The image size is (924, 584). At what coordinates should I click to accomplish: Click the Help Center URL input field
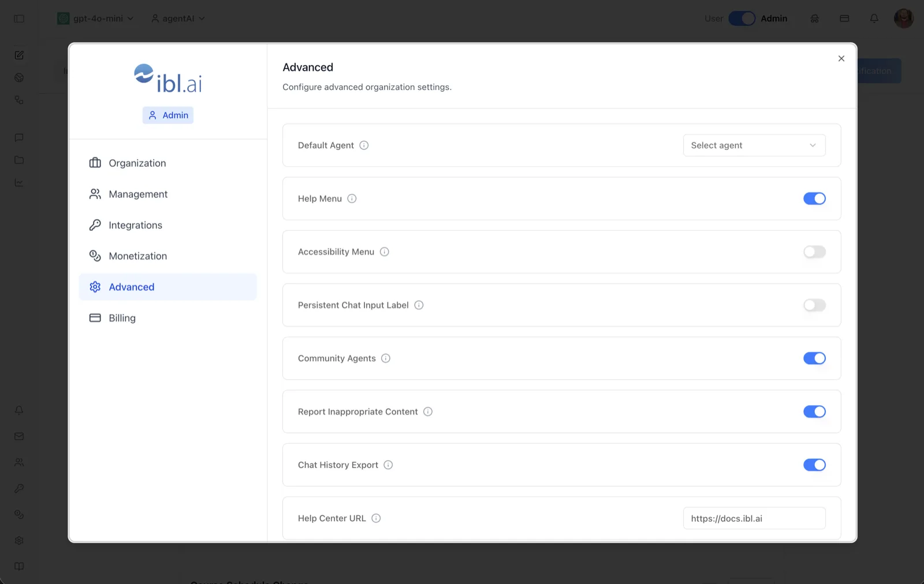(754, 518)
